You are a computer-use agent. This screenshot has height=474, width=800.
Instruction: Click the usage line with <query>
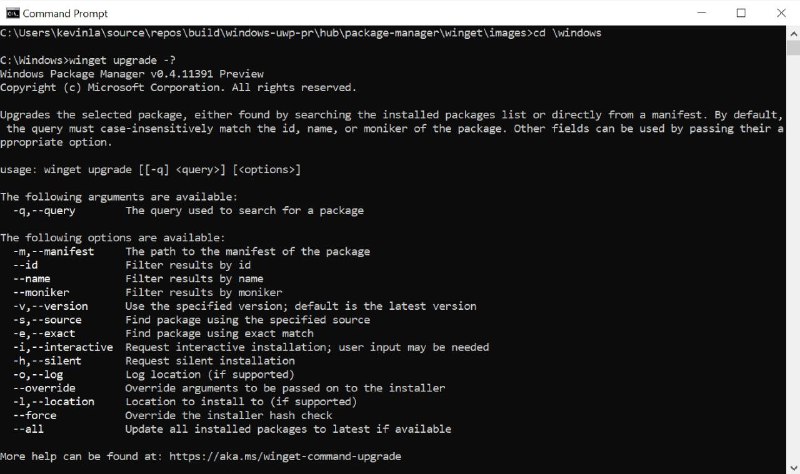(x=151, y=169)
